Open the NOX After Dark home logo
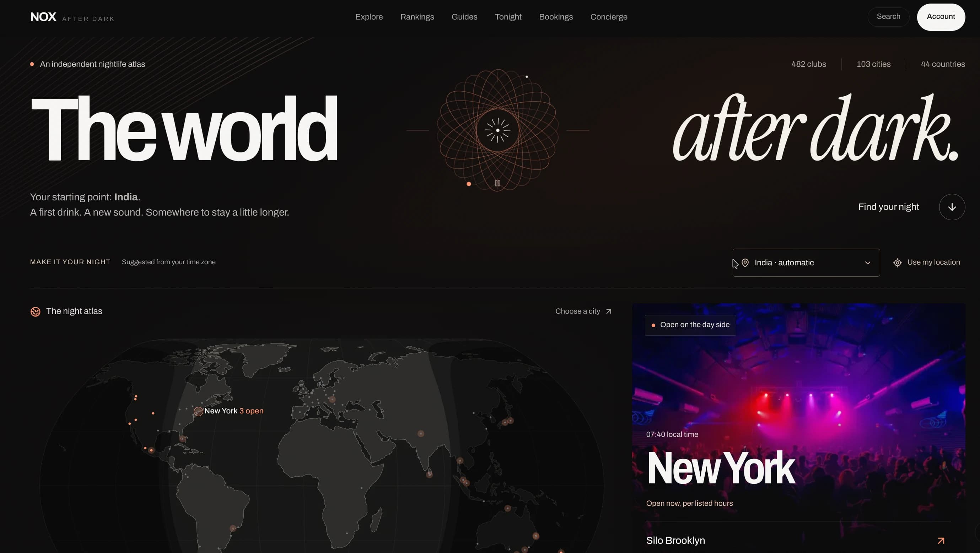The image size is (980, 553). [72, 17]
